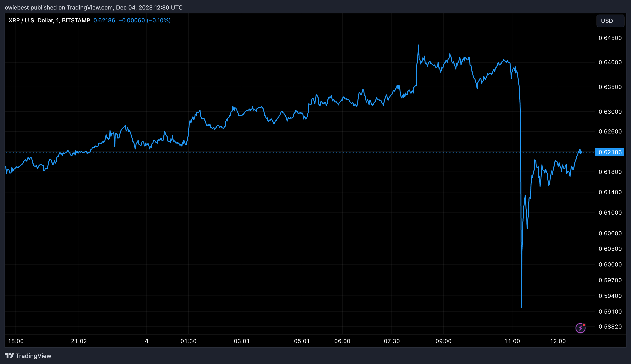The width and height of the screenshot is (631, 364).
Task: Click the 12:00 time axis label
Action: pyautogui.click(x=558, y=341)
